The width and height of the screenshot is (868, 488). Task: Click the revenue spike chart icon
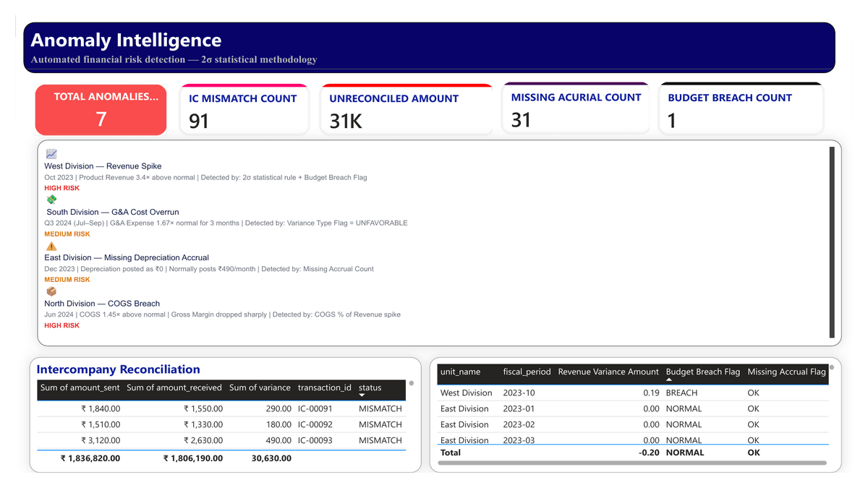51,154
